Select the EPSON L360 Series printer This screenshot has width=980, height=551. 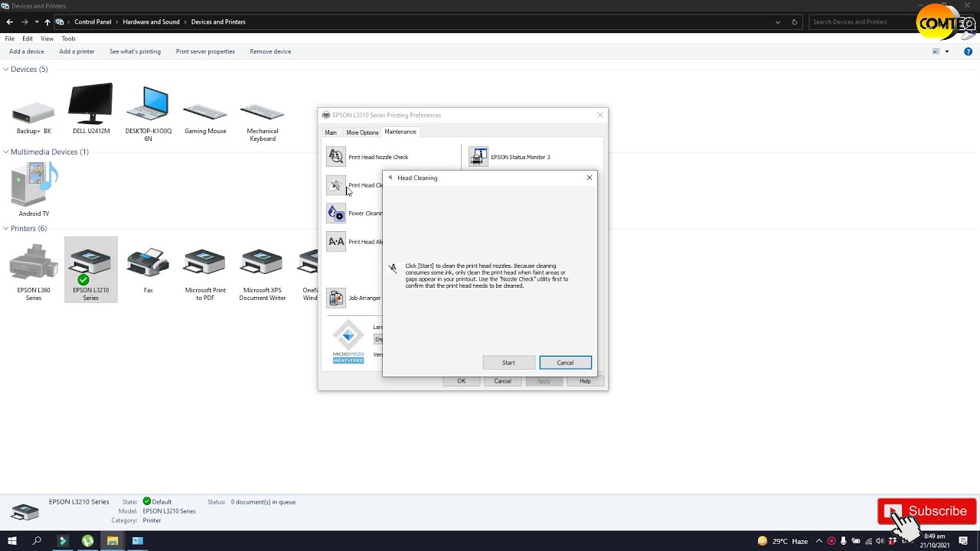(x=34, y=272)
